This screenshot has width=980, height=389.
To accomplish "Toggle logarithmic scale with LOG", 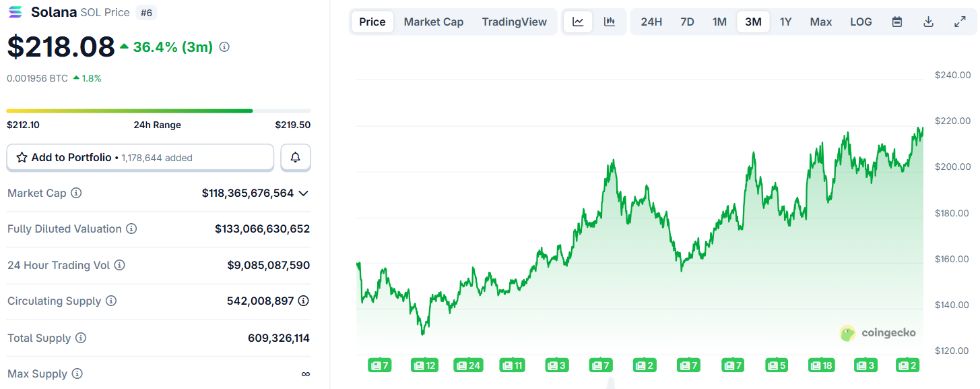I will point(860,21).
